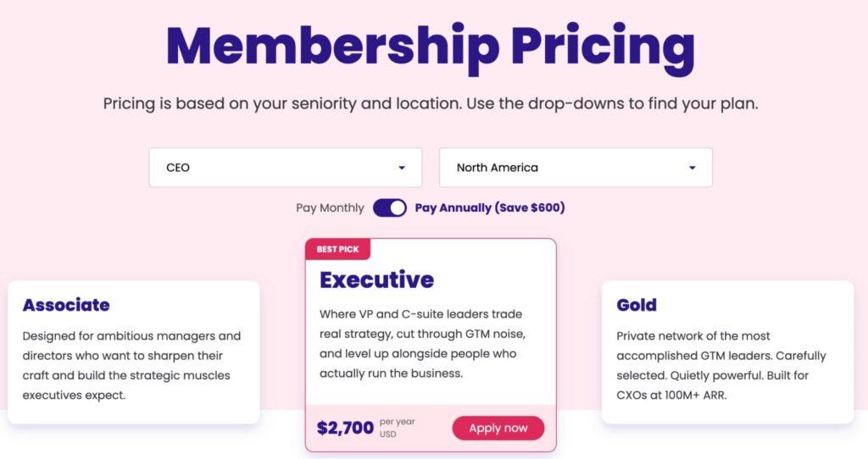Click the seniority and location subtitle text
This screenshot has width=868, height=459.
[431, 104]
